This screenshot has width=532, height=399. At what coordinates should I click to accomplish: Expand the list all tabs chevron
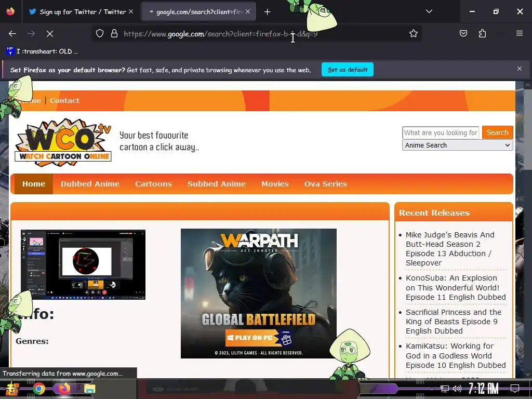click(429, 11)
